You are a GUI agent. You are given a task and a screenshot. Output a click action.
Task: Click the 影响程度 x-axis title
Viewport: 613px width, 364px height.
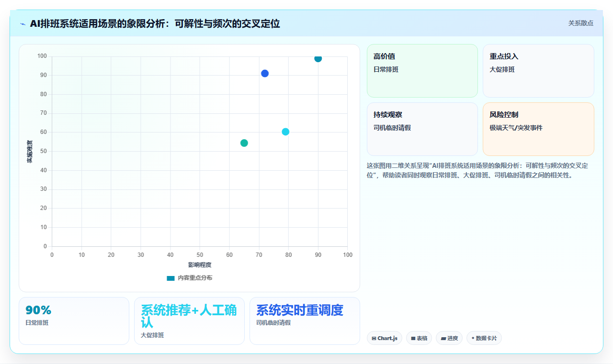200,265
